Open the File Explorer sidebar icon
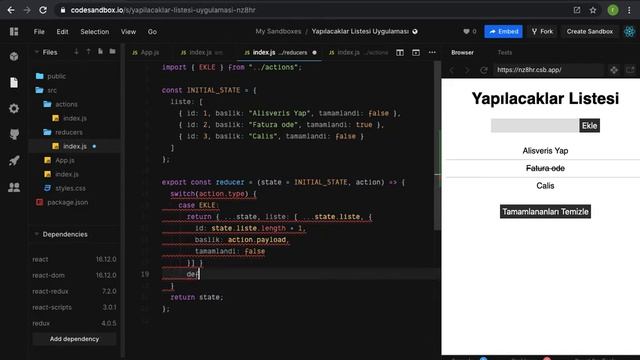 coord(14,82)
